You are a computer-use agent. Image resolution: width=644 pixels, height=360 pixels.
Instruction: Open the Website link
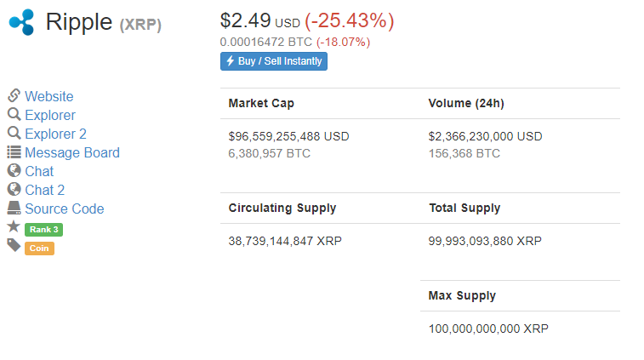click(49, 96)
